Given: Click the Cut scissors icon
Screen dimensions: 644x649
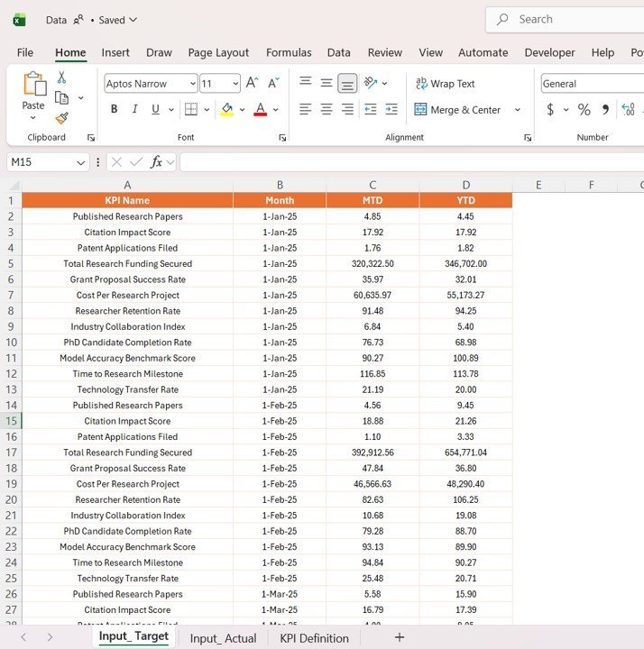Looking at the screenshot, I should (61, 78).
